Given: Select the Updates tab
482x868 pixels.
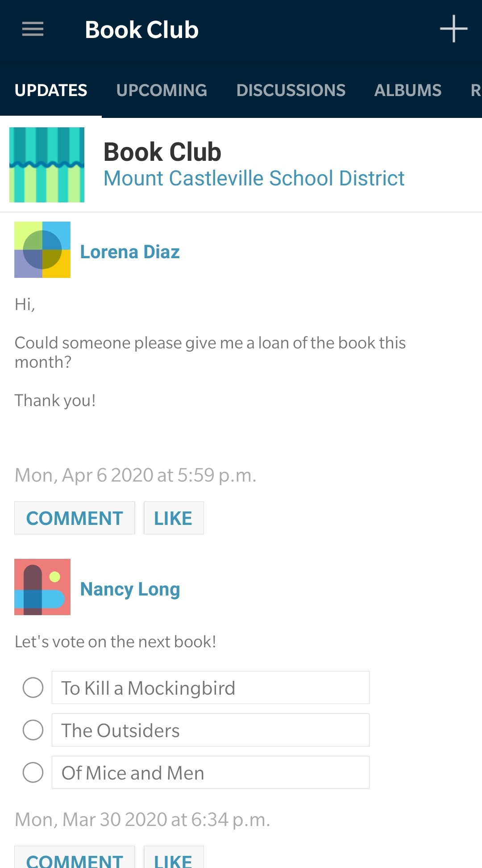Looking at the screenshot, I should point(51,90).
